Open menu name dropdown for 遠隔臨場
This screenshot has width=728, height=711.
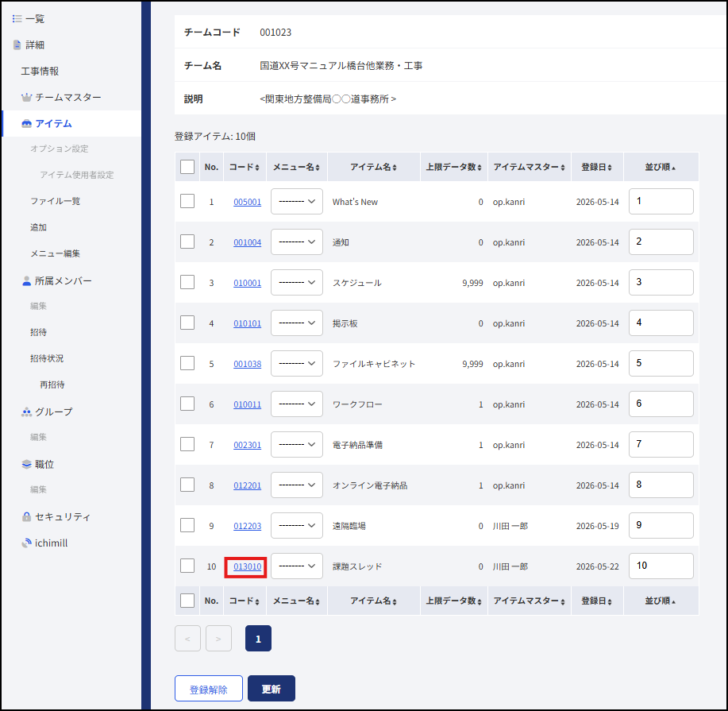point(297,525)
